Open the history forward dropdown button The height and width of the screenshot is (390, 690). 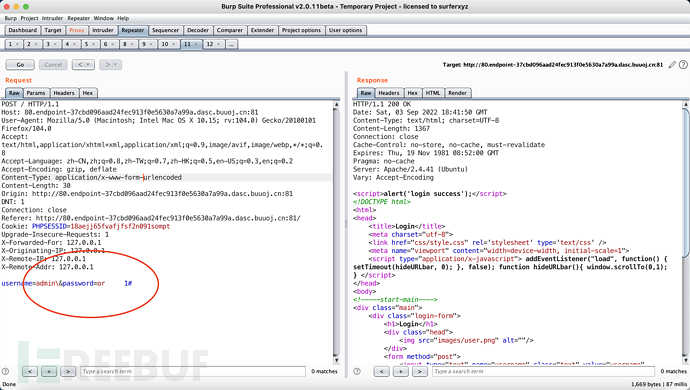pos(110,65)
